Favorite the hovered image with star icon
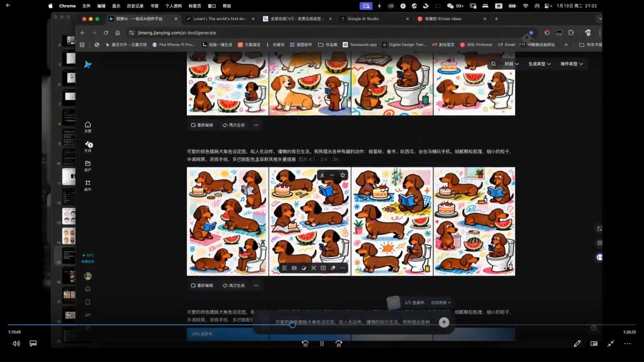 click(x=343, y=175)
